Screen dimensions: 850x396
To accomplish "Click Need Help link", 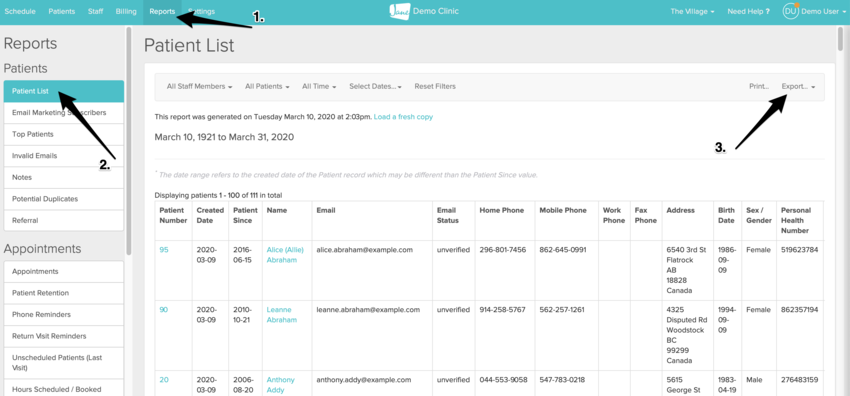I will (749, 11).
